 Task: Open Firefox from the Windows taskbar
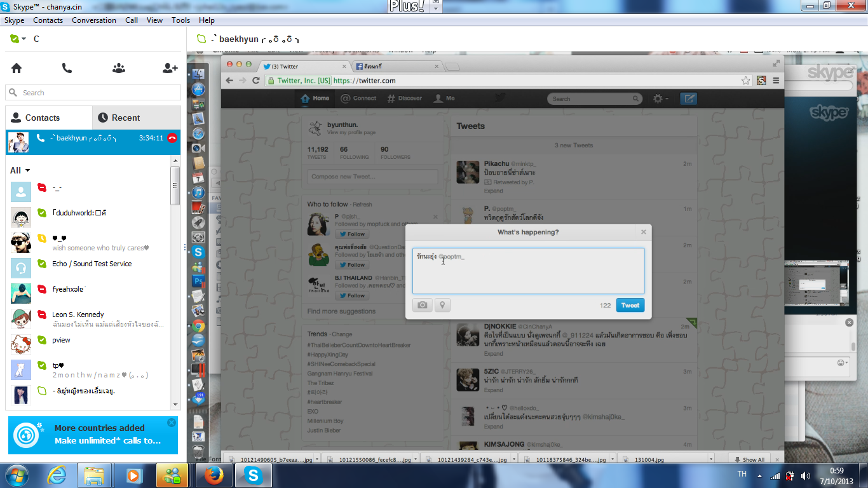coord(213,475)
